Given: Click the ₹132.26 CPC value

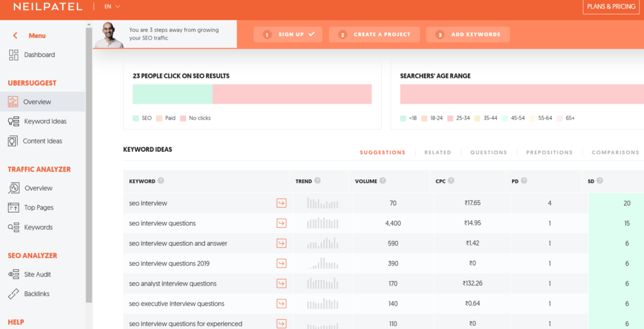Looking at the screenshot, I should [472, 284].
